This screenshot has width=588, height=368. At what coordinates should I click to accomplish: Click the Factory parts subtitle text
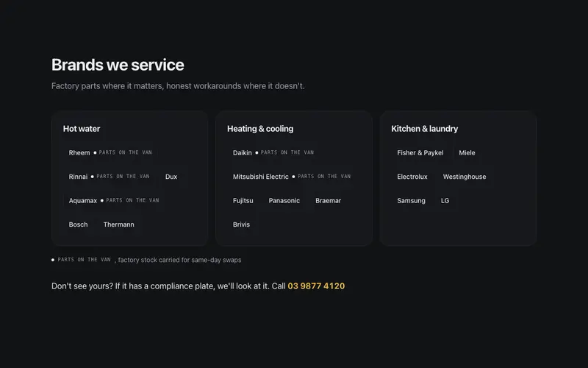coord(178,86)
